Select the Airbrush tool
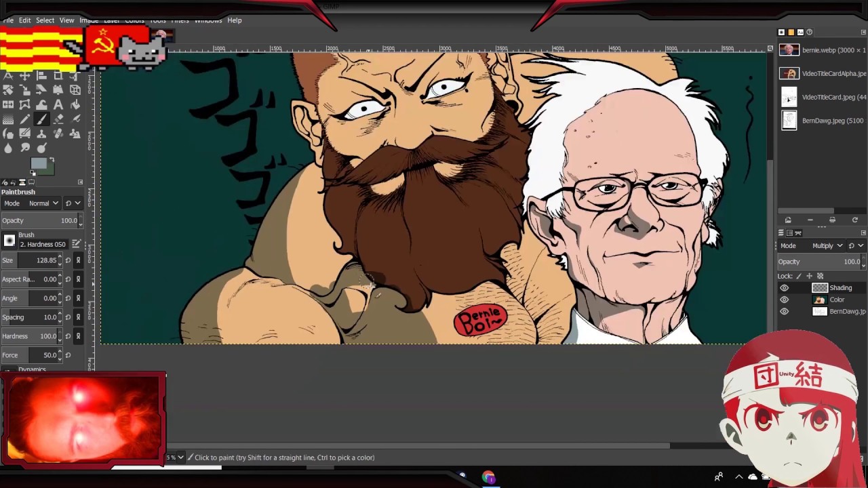868x488 pixels. (x=75, y=119)
